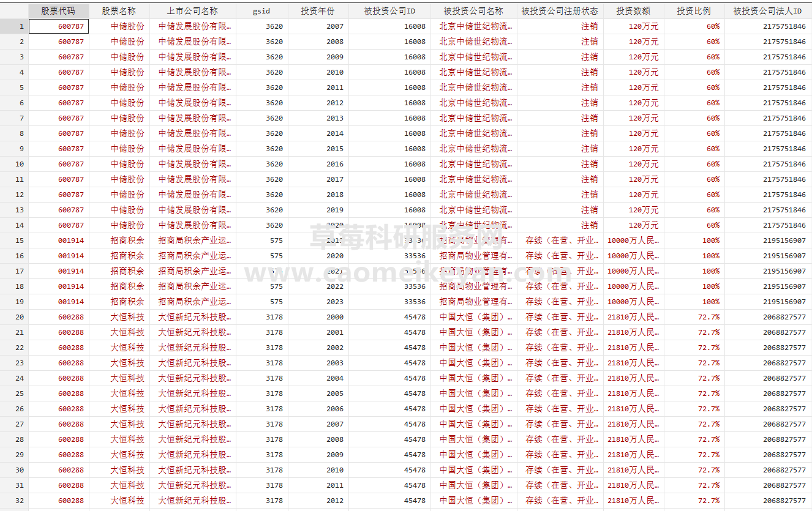Viewport: 812px width, 511px height.
Task: Select the 投资比例 column header
Action: click(x=694, y=11)
